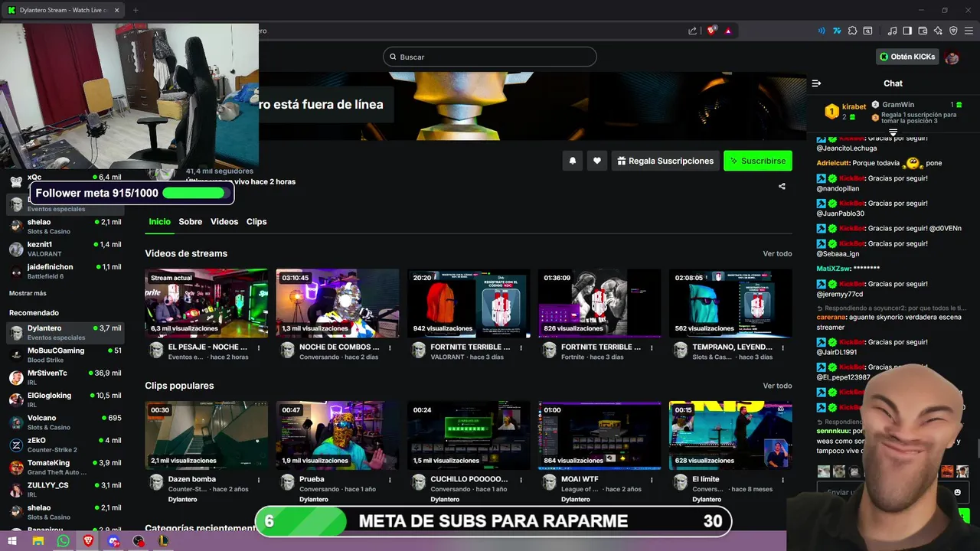Open the 7TV extension icon

point(837,31)
